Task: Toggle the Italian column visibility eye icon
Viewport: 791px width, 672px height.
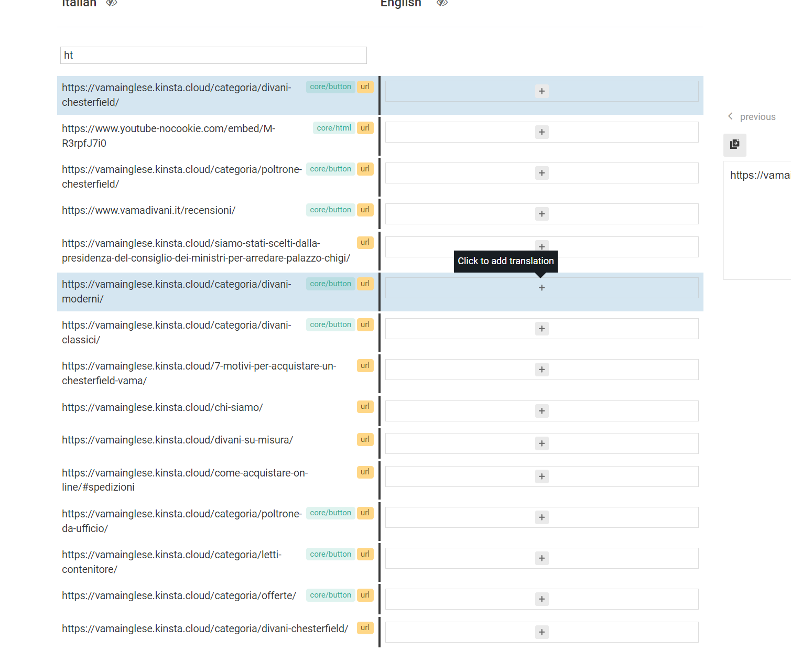Action: tap(111, 3)
